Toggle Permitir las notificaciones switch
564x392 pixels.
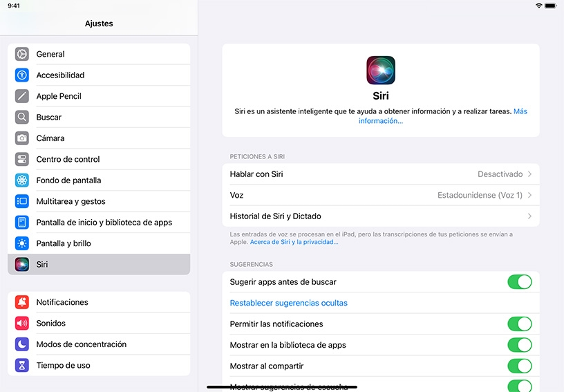pyautogui.click(x=520, y=324)
